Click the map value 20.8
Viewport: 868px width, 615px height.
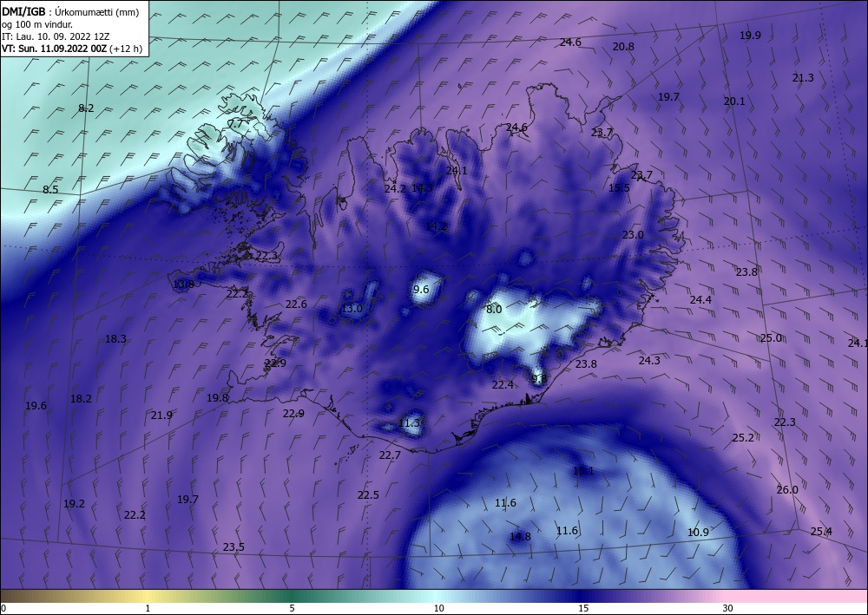pos(623,47)
